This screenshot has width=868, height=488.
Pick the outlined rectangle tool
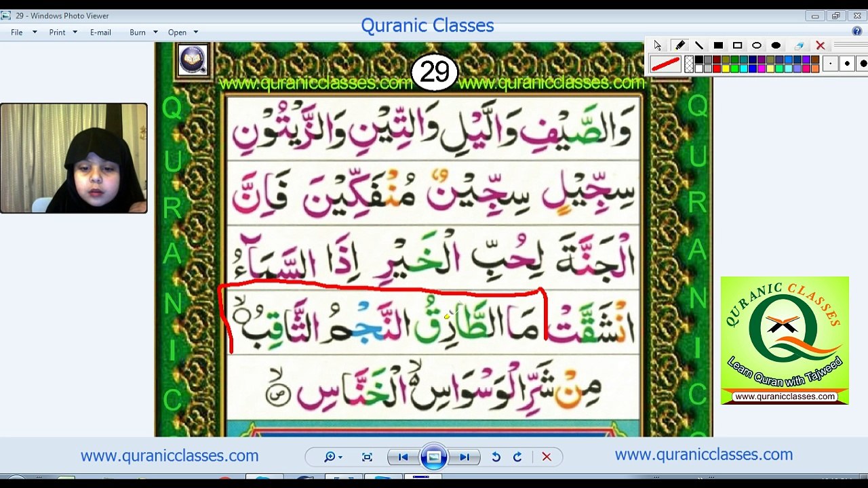(x=737, y=45)
